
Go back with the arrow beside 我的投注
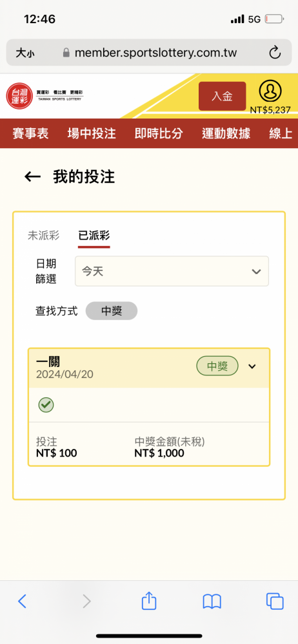click(32, 177)
